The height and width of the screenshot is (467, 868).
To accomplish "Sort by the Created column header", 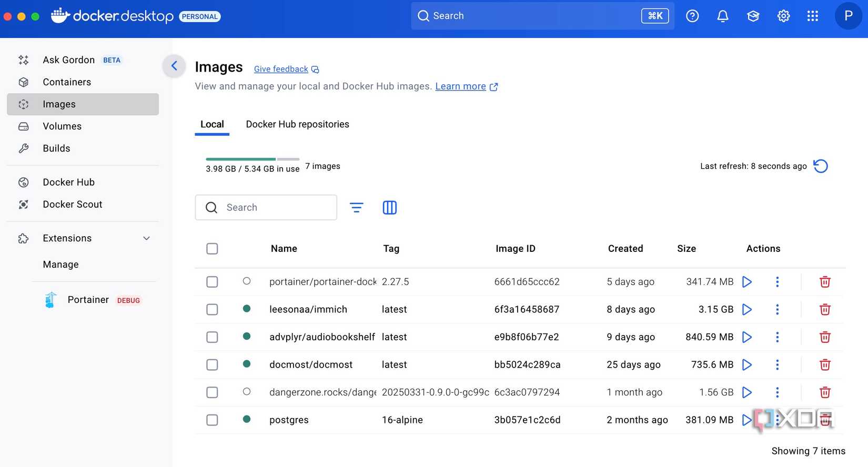I will [625, 249].
